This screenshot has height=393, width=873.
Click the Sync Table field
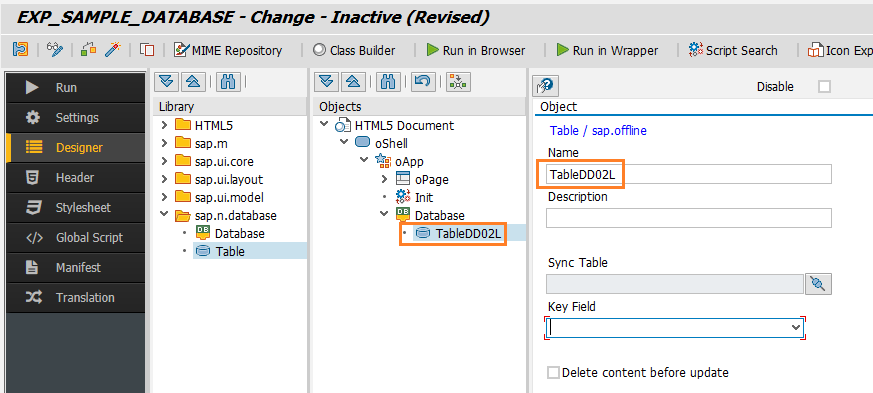[x=675, y=284]
